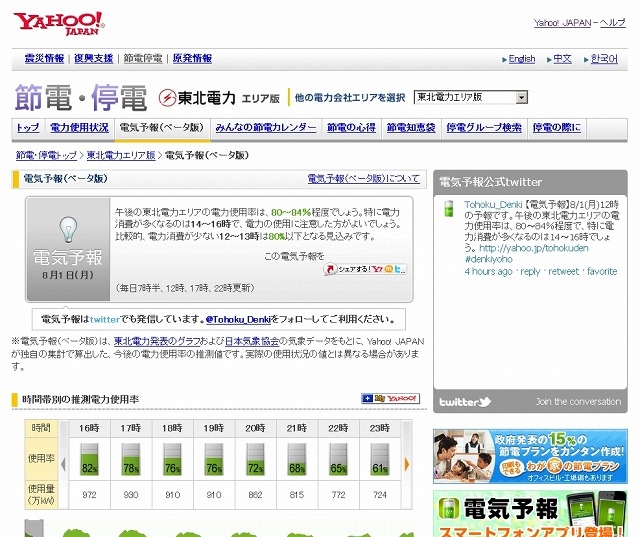Switch language to Korean 한국어
Image resolution: width=640 pixels, height=537 pixels.
click(x=604, y=59)
